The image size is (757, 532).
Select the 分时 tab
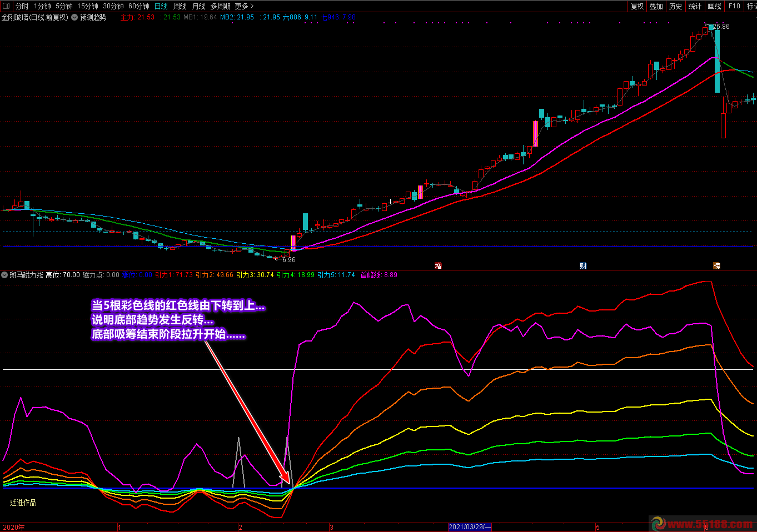click(x=22, y=6)
